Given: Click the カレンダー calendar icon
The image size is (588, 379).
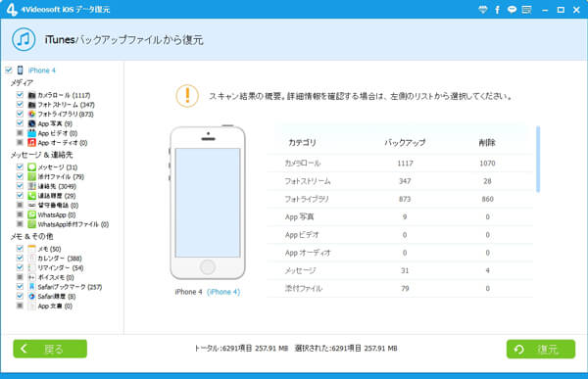Looking at the screenshot, I should coord(32,259).
